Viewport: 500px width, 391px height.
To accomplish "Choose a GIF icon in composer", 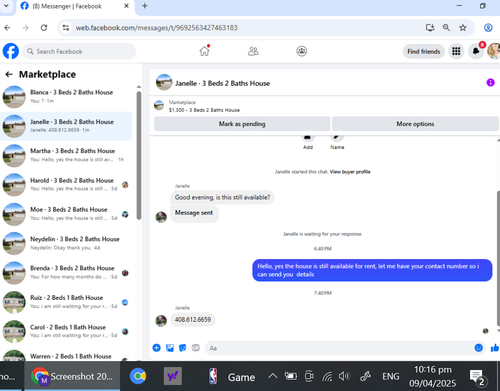I will click(196, 348).
